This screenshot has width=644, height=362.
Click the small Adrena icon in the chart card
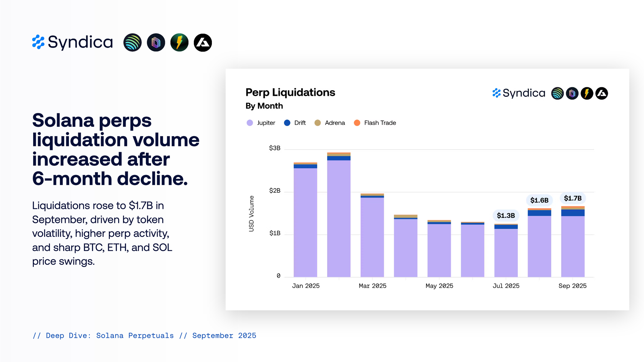coord(601,93)
